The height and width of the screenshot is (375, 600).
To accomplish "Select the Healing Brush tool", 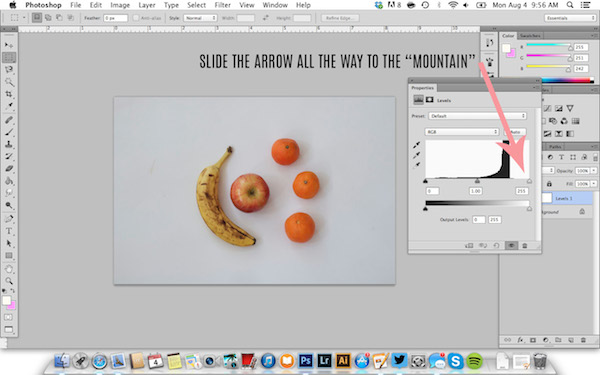I will 9,120.
